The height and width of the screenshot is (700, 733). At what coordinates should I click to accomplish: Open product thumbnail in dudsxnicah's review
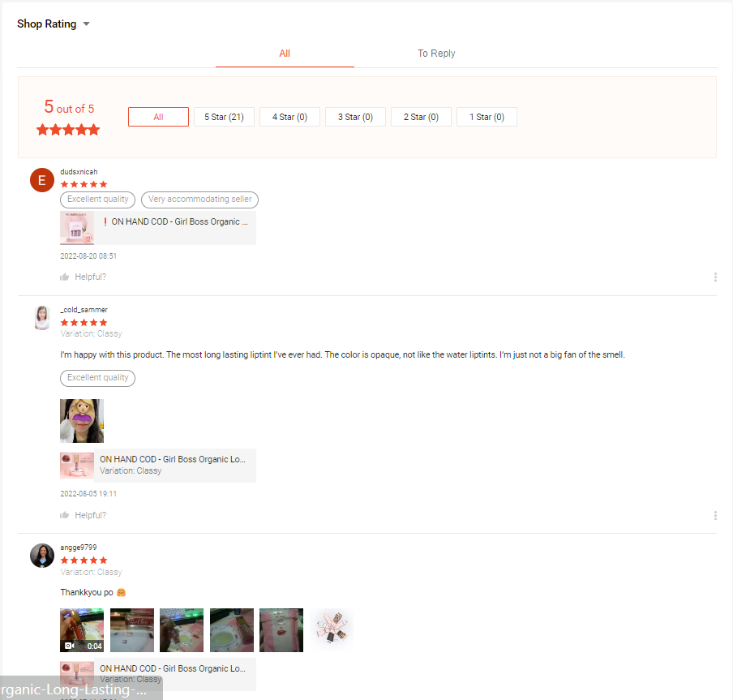tap(77, 228)
